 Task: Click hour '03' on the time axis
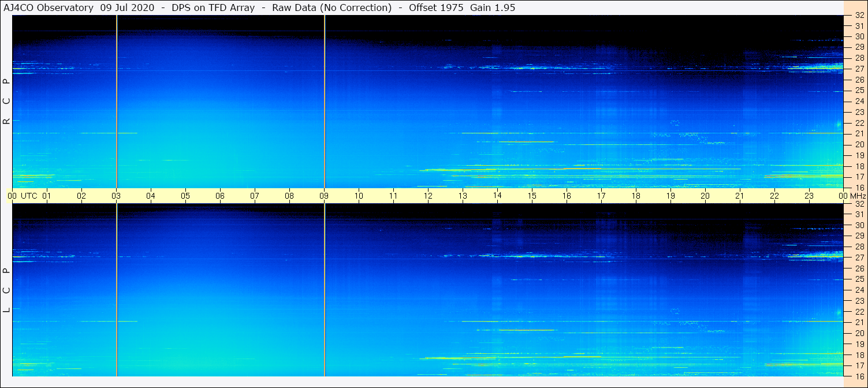(116, 196)
